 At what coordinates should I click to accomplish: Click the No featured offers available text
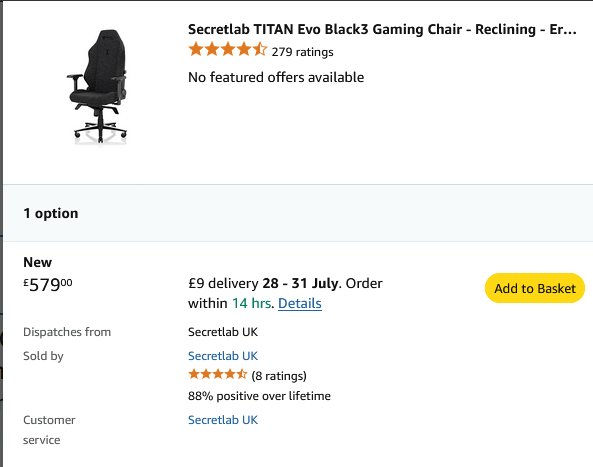pos(276,77)
